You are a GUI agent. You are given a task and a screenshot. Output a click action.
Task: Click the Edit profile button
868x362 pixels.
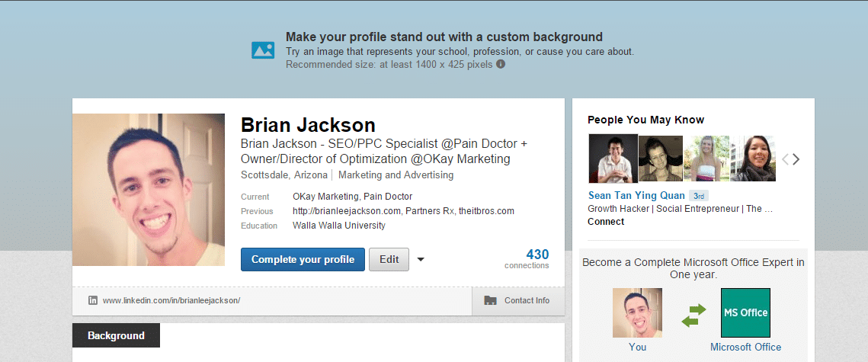click(x=389, y=260)
